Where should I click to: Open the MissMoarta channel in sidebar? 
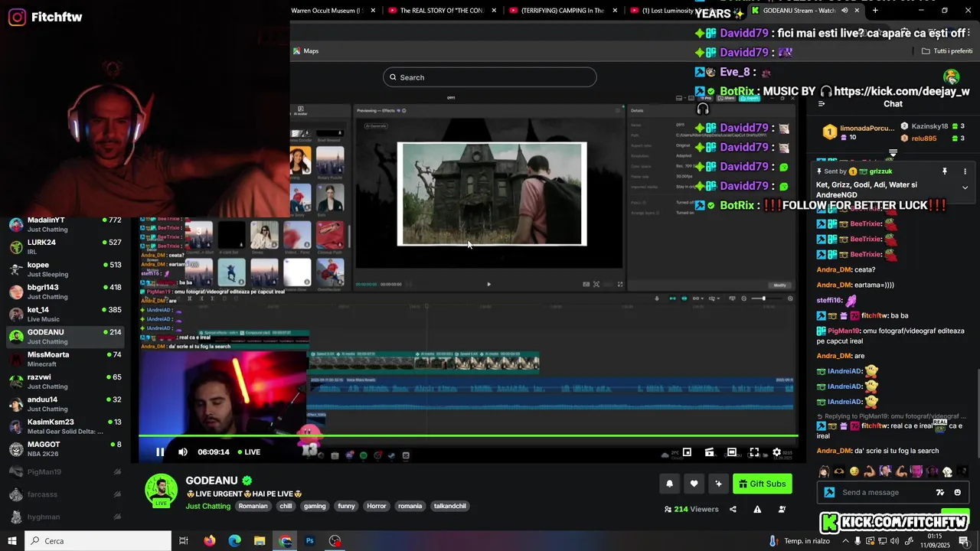click(65, 359)
